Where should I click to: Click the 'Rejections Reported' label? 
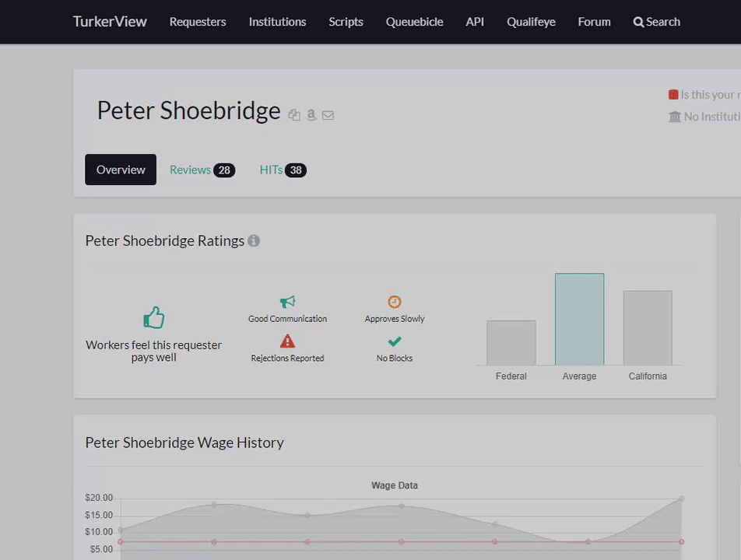[x=287, y=359]
